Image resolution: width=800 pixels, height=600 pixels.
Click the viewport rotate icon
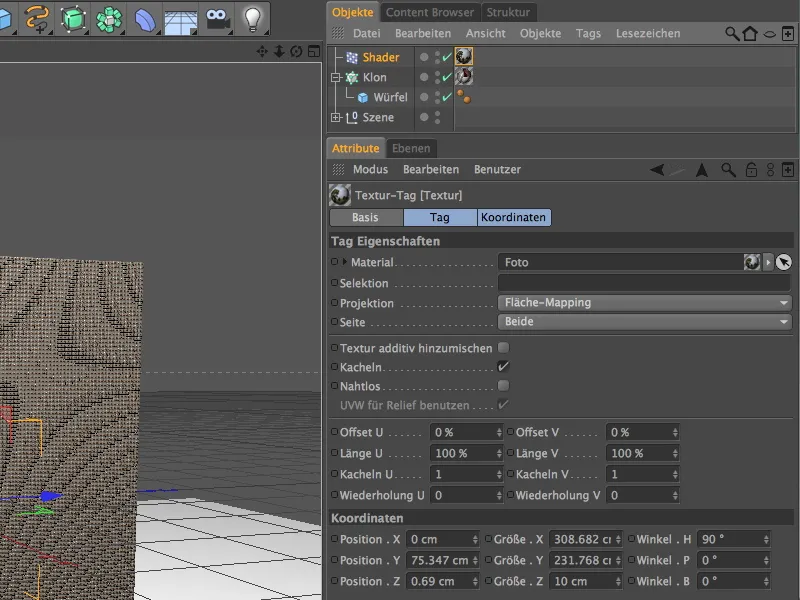[x=296, y=52]
